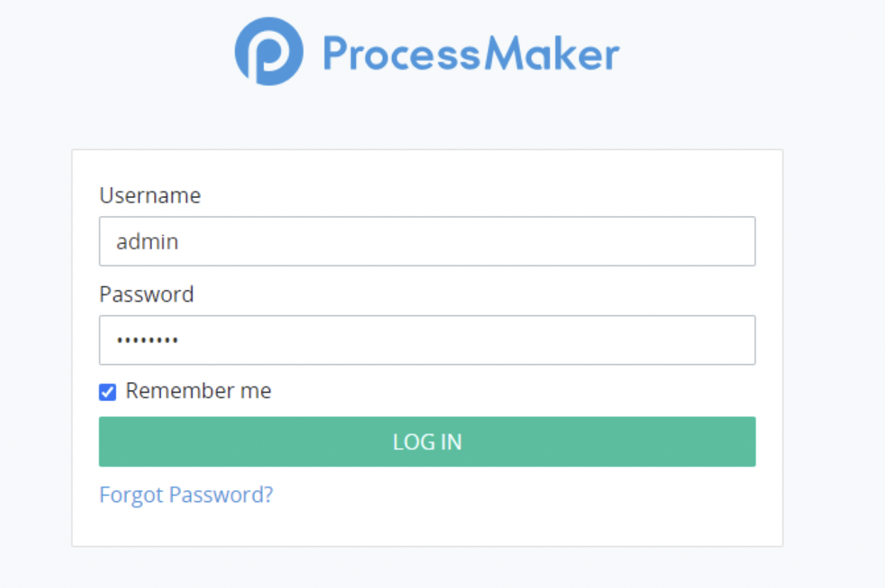Click empty space inside the Username field

pyautogui.click(x=497, y=241)
